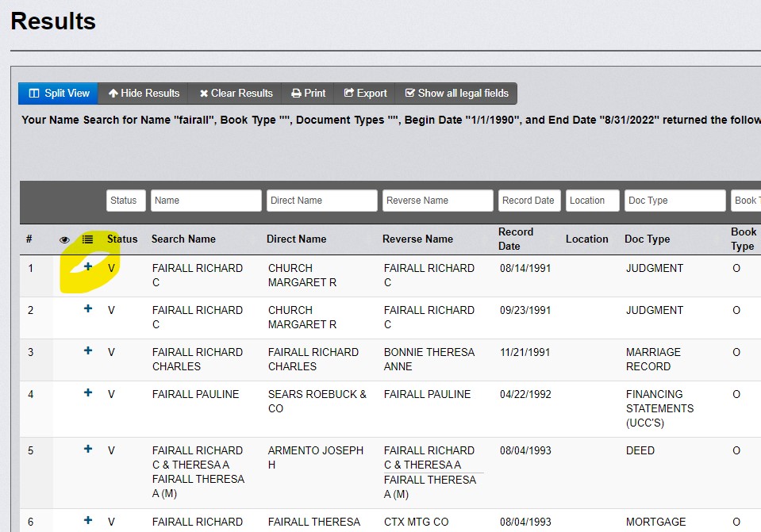The height and width of the screenshot is (532, 761).
Task: Sort by Reverse Name column header
Action: click(x=418, y=239)
